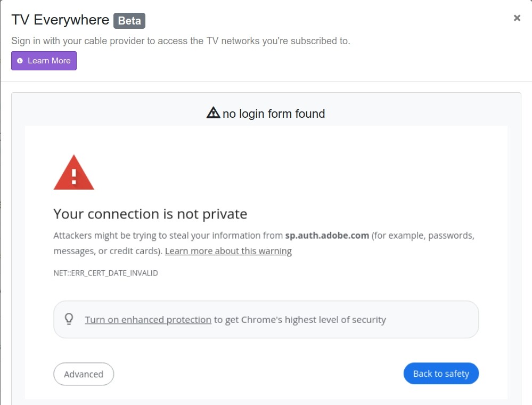Click the 'no login form found' message

(x=274, y=114)
